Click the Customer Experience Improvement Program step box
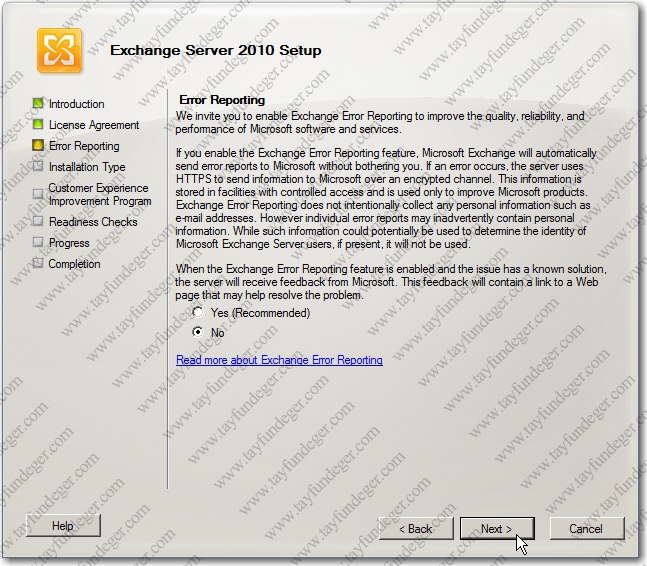This screenshot has width=647, height=566. 38,193
